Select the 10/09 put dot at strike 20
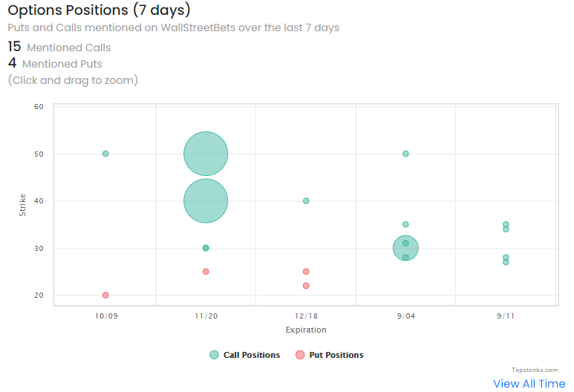Viewport: 574px width, 392px height. click(105, 295)
